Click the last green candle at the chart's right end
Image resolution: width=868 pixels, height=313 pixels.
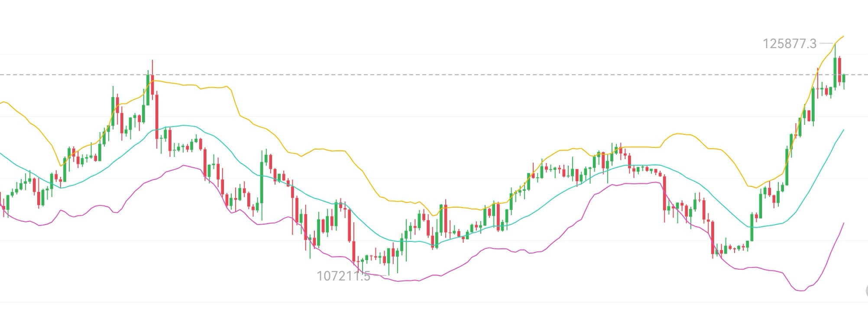tap(844, 78)
